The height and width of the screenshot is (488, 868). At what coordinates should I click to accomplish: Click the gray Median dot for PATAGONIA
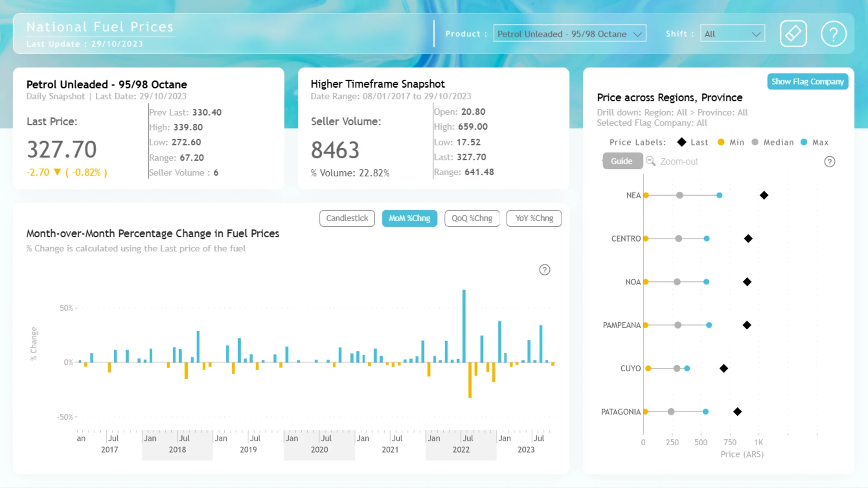671,412
